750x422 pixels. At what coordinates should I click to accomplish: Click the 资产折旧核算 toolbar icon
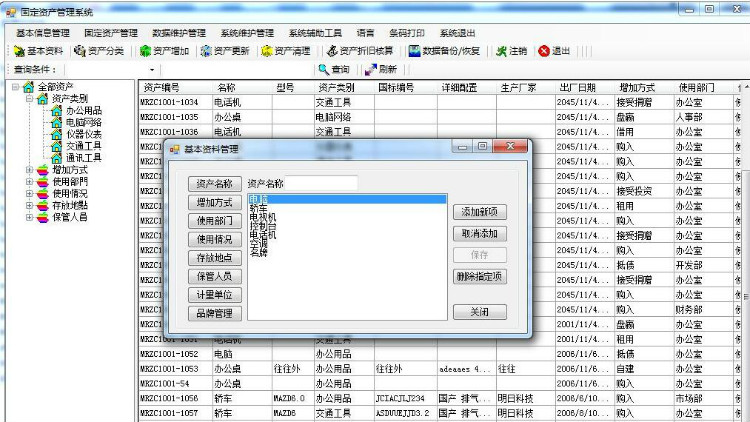point(360,51)
